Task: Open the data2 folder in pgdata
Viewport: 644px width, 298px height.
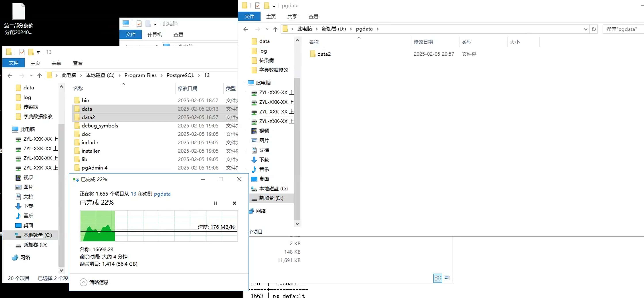Action: click(324, 54)
